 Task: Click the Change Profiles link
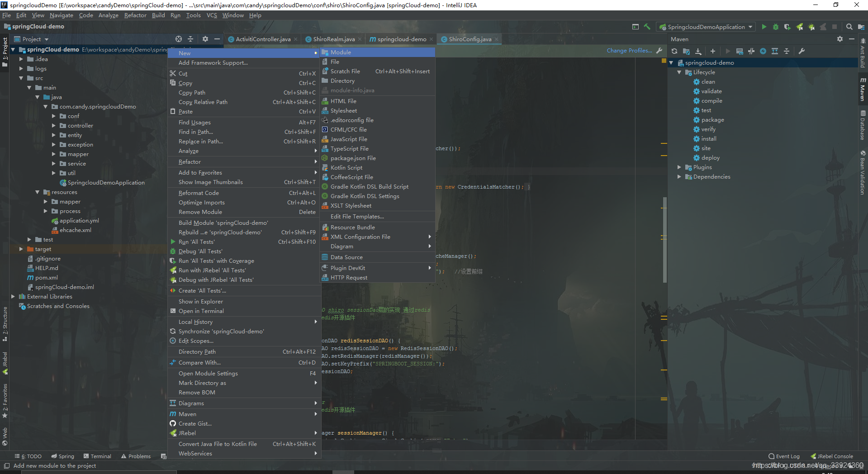pos(629,51)
